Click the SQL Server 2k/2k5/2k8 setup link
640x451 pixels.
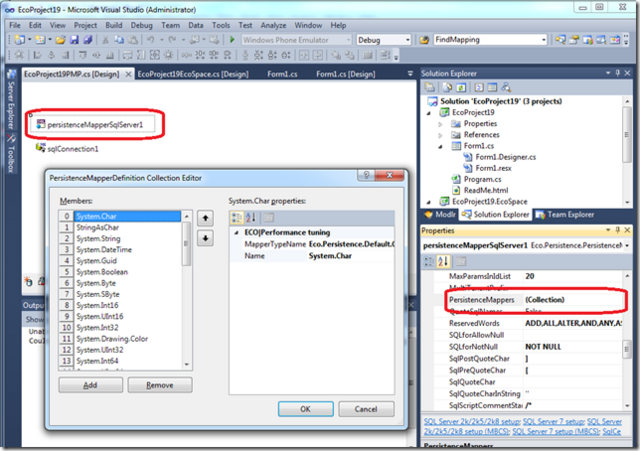[472, 421]
